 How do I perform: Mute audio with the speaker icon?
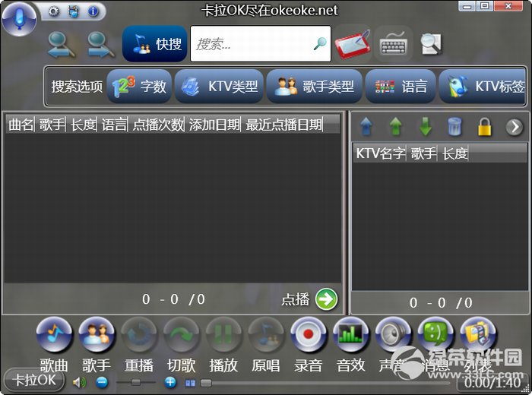(79, 383)
